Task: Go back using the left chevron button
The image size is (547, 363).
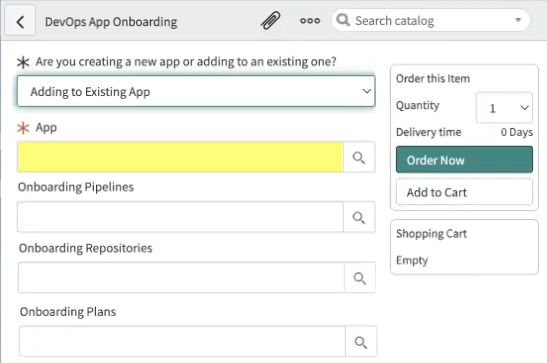Action: tap(20, 21)
